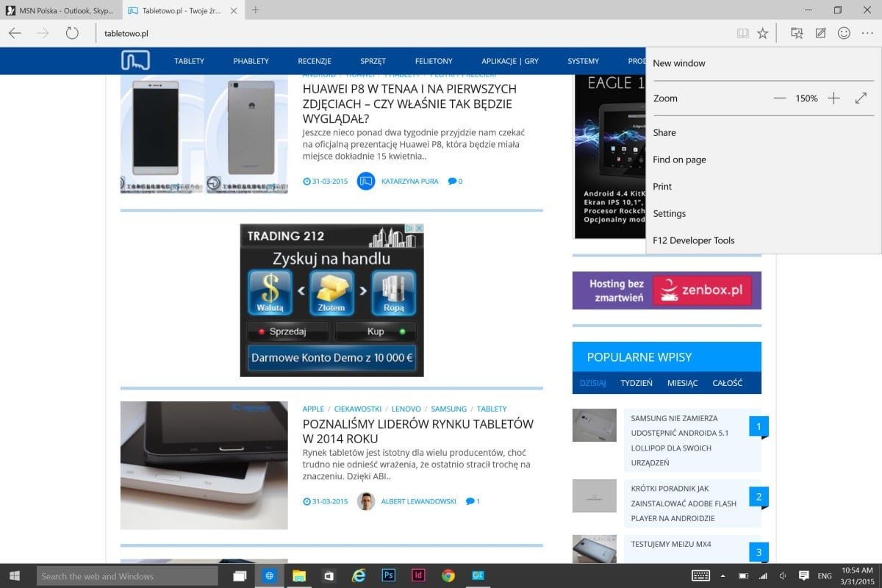Open Google Chrome from the taskbar
Image resolution: width=882 pixels, height=588 pixels.
click(x=448, y=576)
